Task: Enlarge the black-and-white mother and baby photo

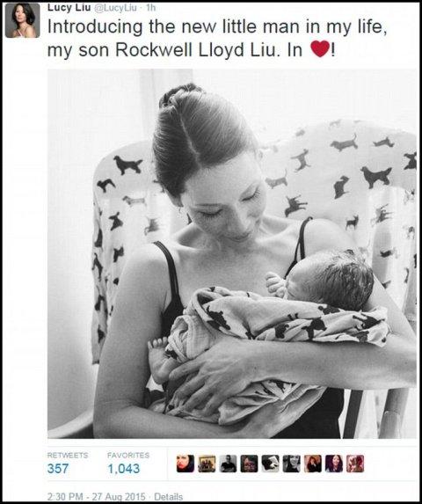Action: click(232, 253)
